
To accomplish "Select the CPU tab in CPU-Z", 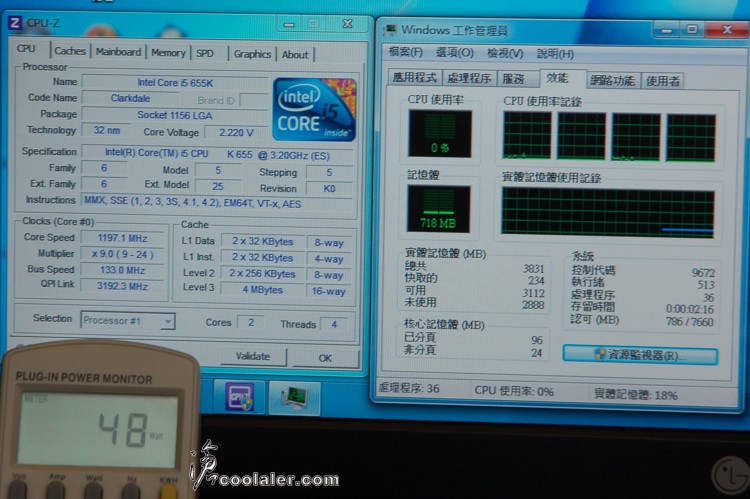I will pos(26,49).
